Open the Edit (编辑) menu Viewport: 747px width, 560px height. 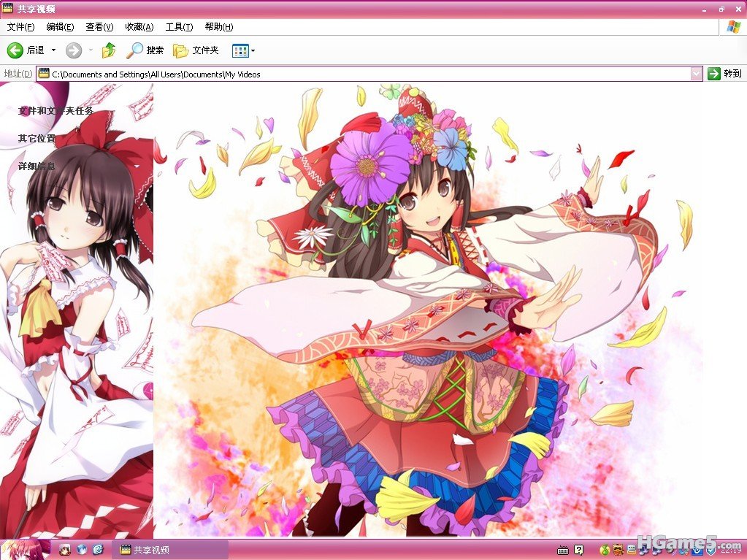tap(60, 27)
